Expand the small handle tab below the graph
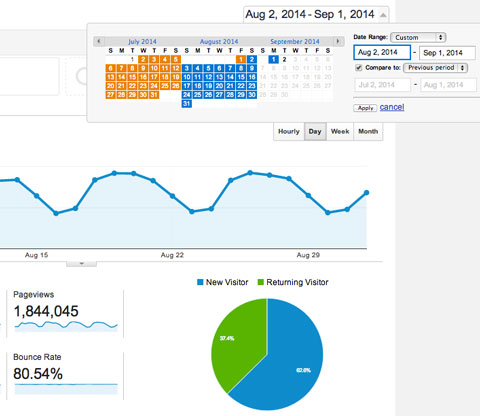Image resolution: width=480 pixels, height=416 pixels. tap(81, 264)
